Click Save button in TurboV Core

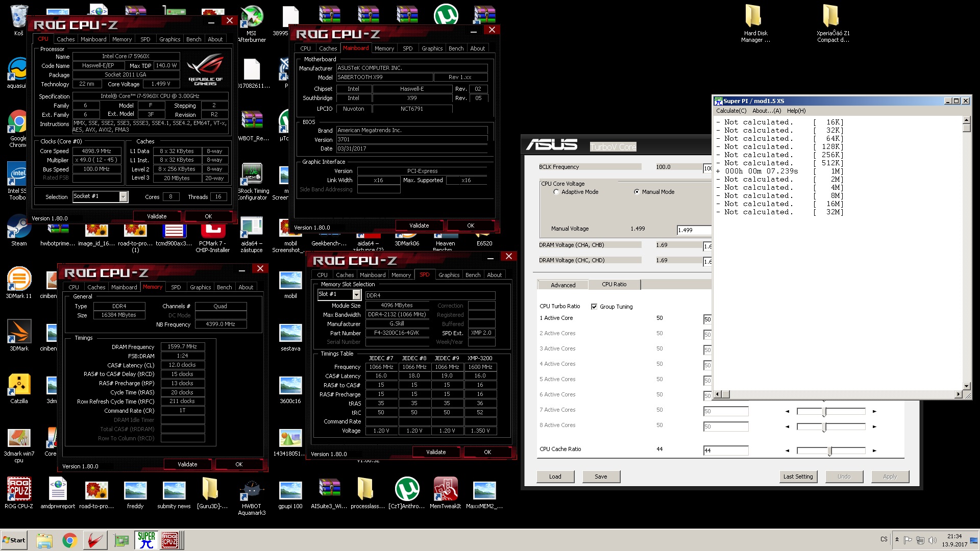[x=601, y=477]
